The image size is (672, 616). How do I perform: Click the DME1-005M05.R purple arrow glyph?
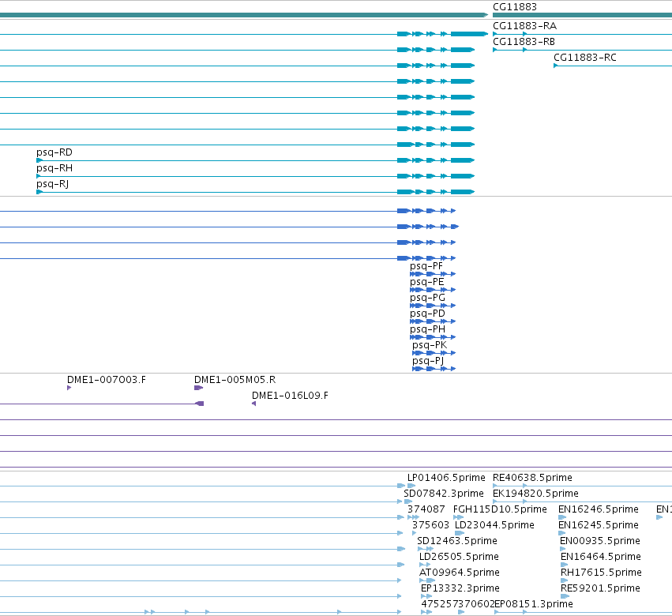pos(198,388)
